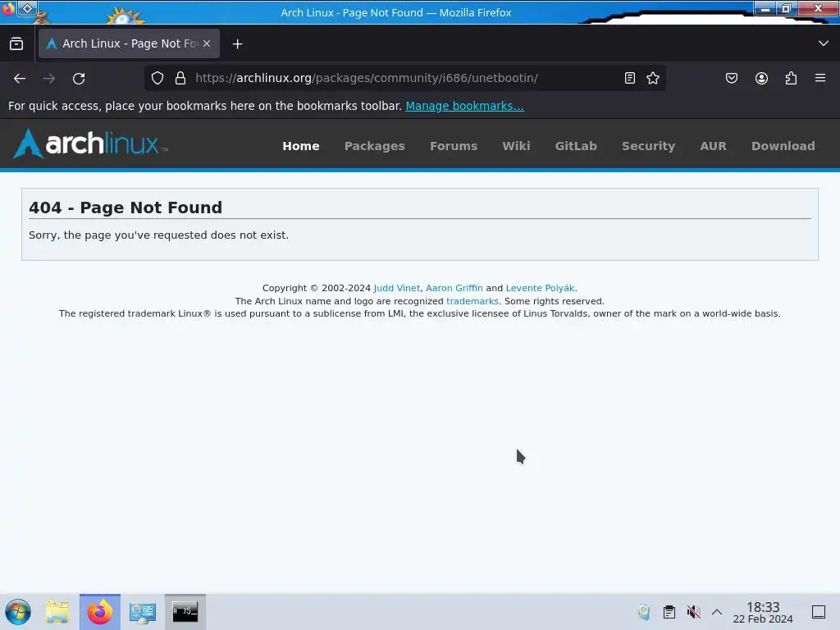Open AUR in the Arch navigation bar
The height and width of the screenshot is (630, 840).
(713, 146)
